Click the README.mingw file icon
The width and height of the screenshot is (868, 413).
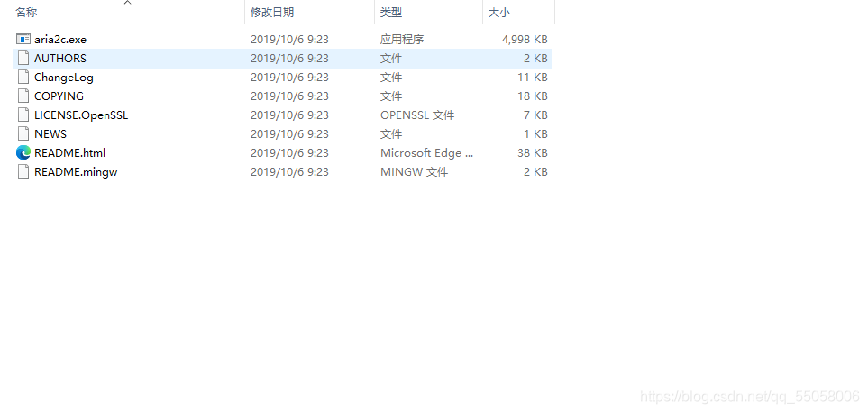[23, 171]
